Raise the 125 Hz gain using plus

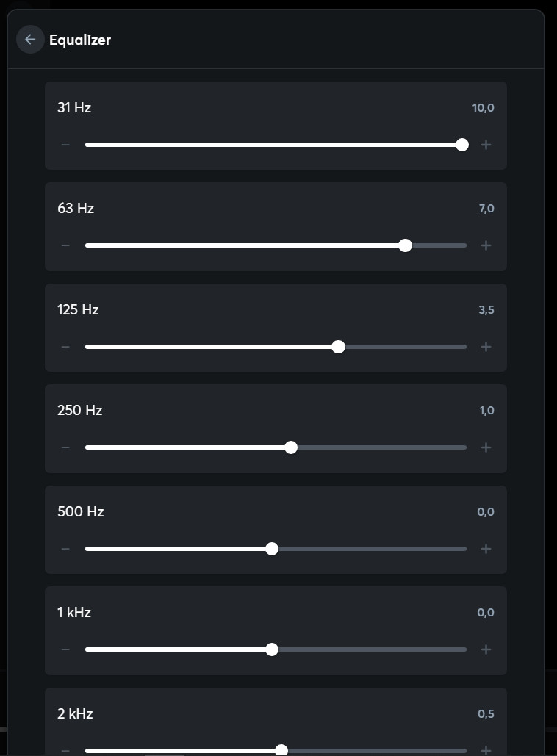(x=486, y=347)
